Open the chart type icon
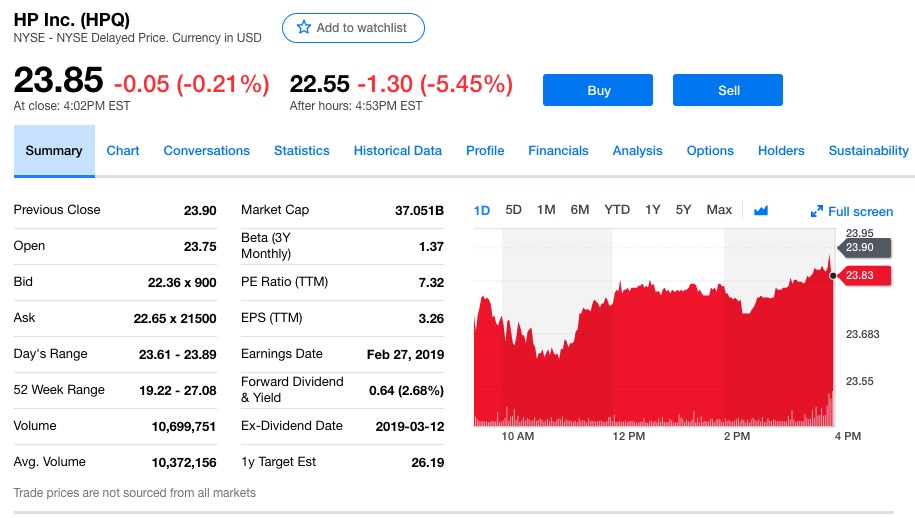This screenshot has width=915, height=518. coord(761,210)
